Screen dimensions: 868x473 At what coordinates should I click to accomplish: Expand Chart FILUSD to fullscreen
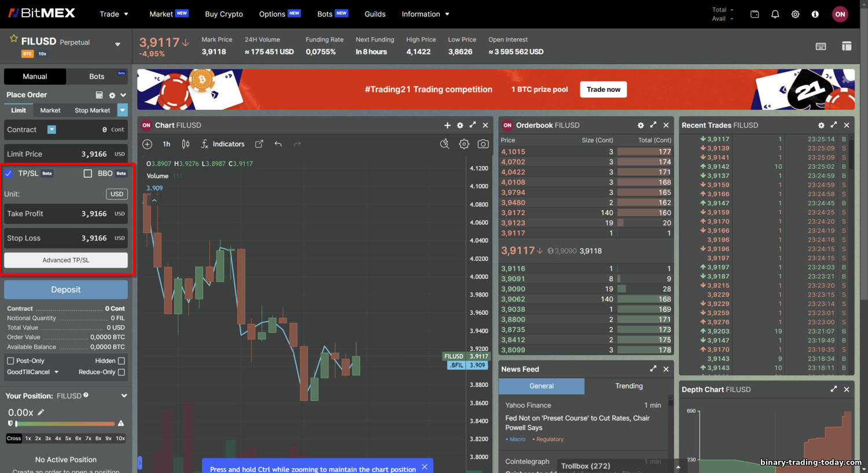(x=473, y=125)
